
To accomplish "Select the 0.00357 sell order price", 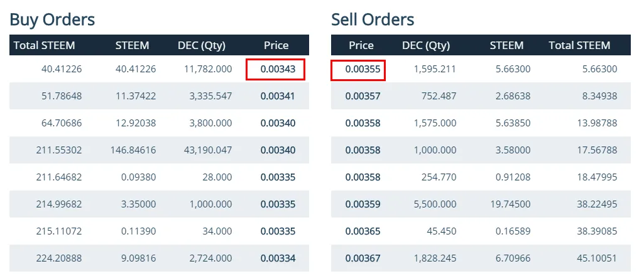I will 363,96.
